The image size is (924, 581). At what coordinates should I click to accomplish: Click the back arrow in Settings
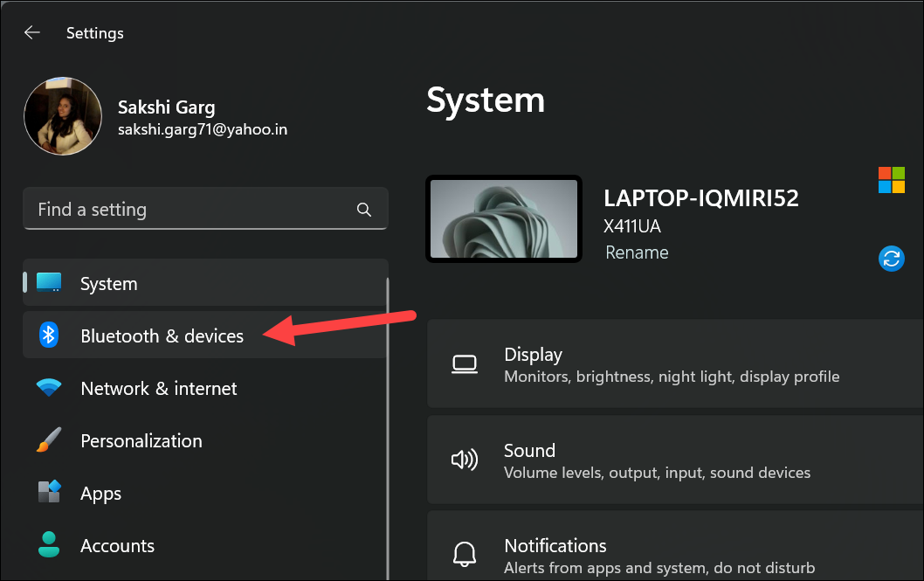pos(32,32)
